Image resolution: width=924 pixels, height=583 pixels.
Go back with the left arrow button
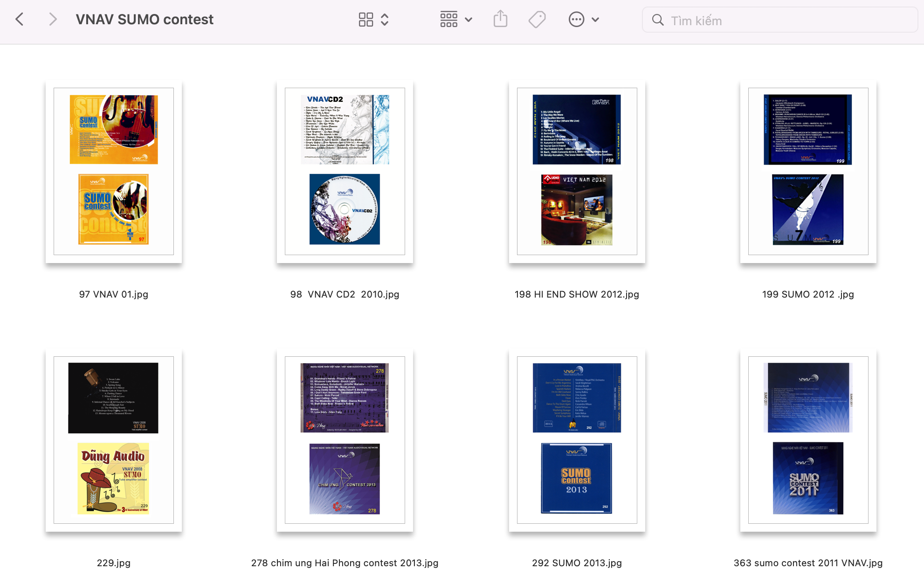click(20, 20)
